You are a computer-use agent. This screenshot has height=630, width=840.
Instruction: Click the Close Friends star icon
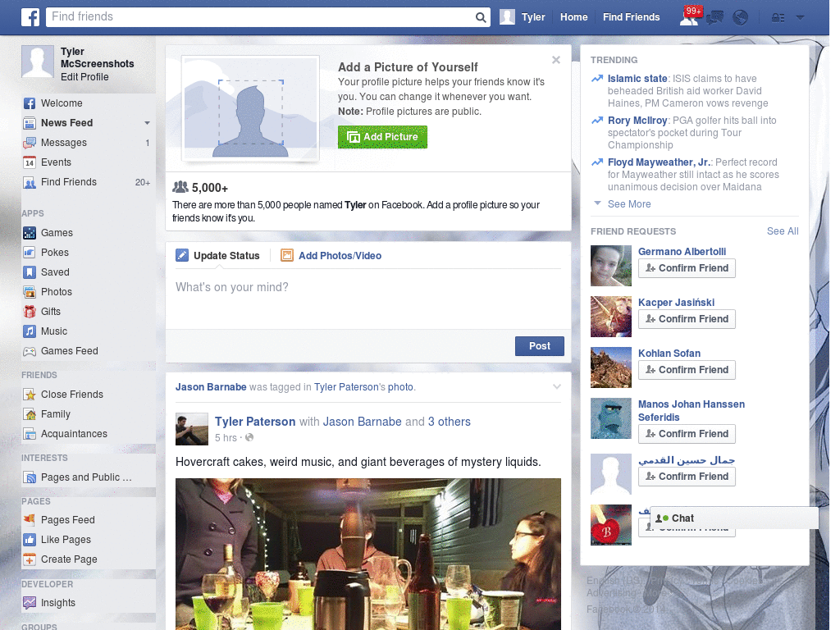pyautogui.click(x=30, y=395)
